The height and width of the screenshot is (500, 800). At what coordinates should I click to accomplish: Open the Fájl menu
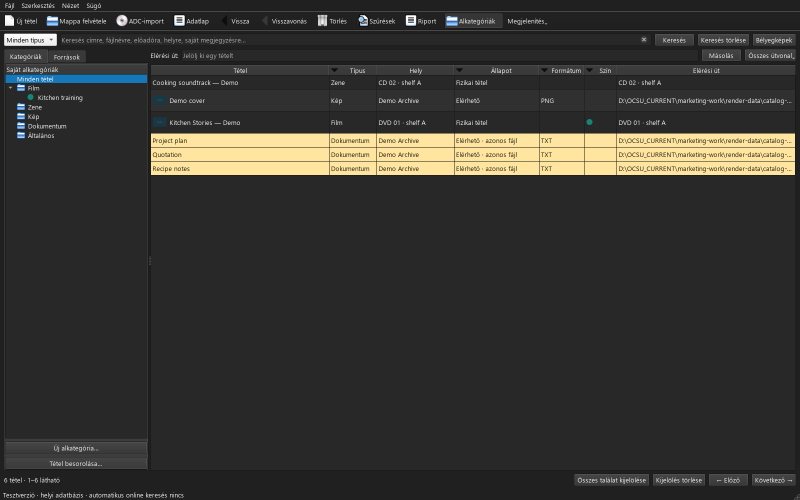pyautogui.click(x=9, y=6)
